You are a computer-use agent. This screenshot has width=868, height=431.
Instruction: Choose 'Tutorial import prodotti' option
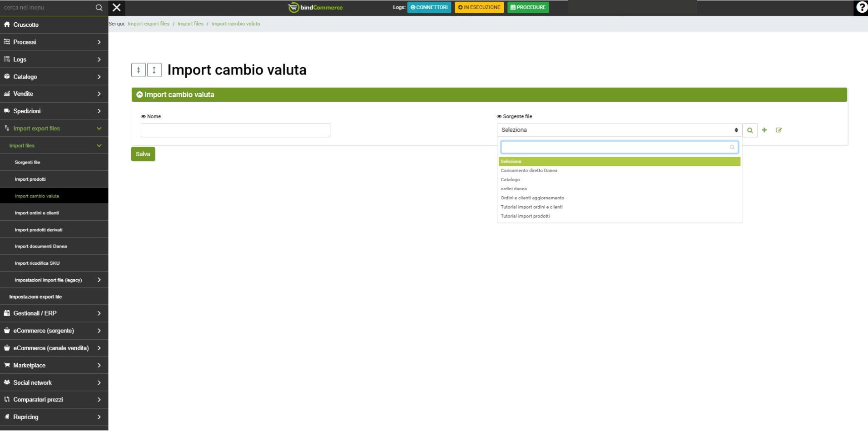coord(525,216)
